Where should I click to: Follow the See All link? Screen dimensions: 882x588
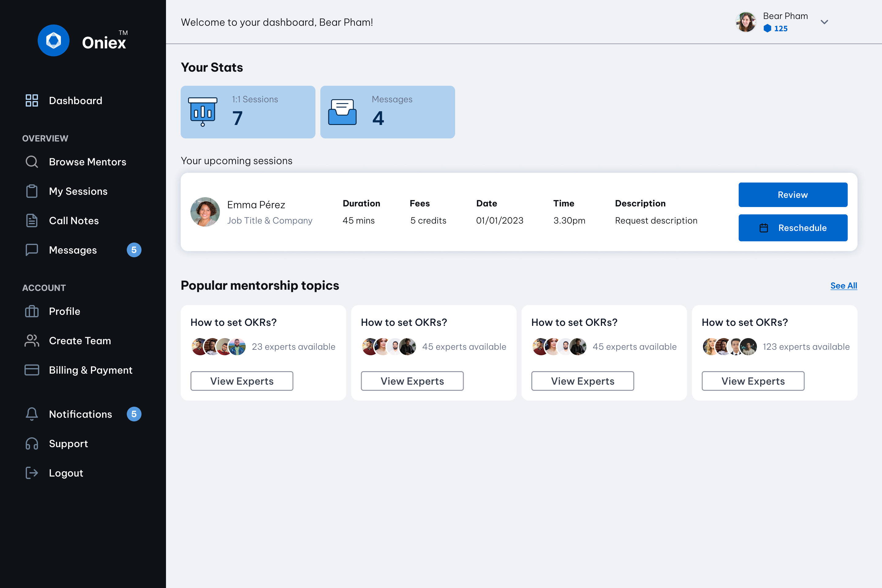[x=843, y=286]
